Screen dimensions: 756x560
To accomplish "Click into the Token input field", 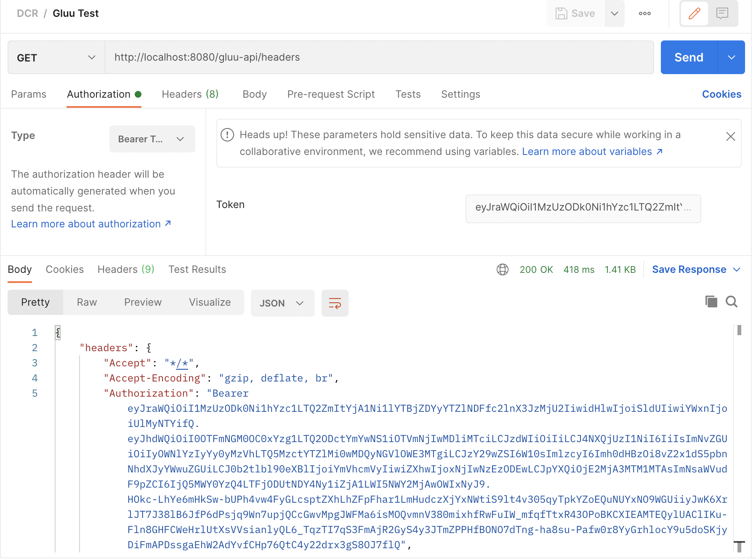I will click(x=583, y=207).
